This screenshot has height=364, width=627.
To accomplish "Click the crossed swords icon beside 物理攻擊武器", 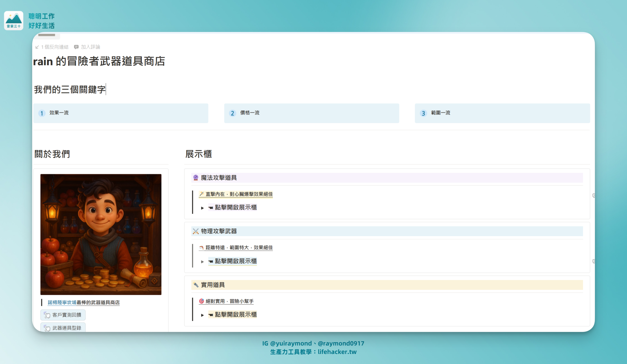I will click(x=196, y=231).
